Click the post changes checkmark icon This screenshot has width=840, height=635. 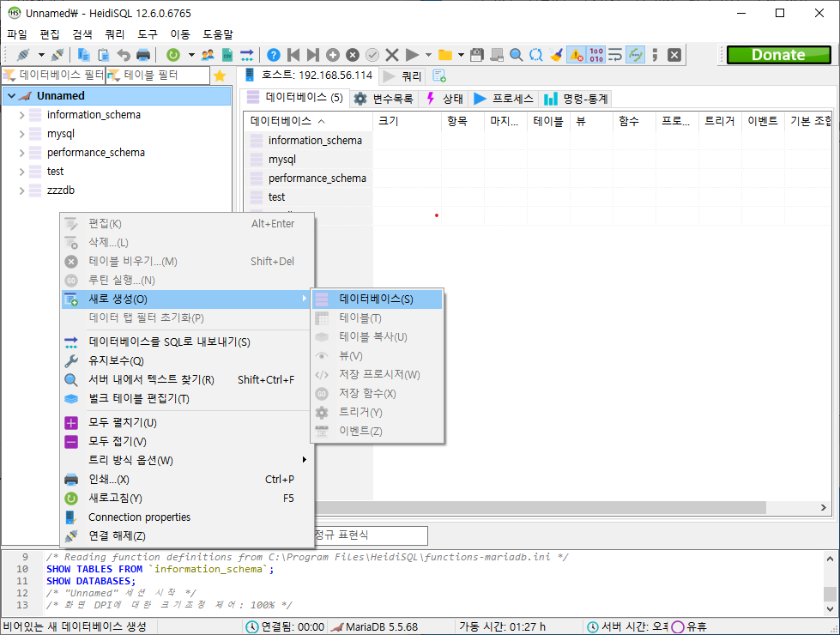tap(372, 55)
